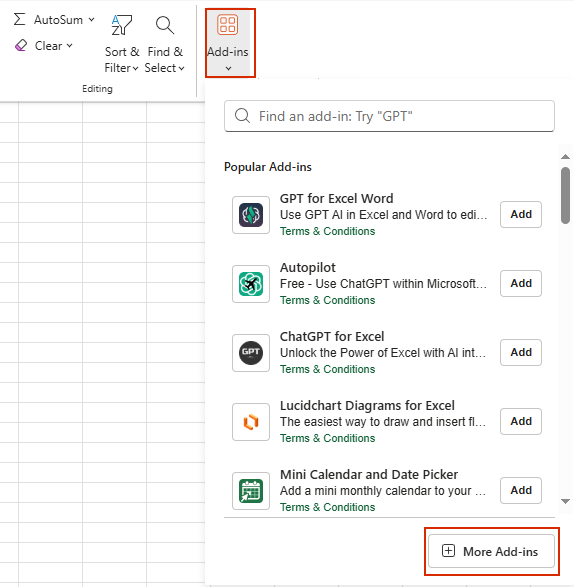Select the Autopilot title text
Viewport: 574px width, 587px height.
308,268
